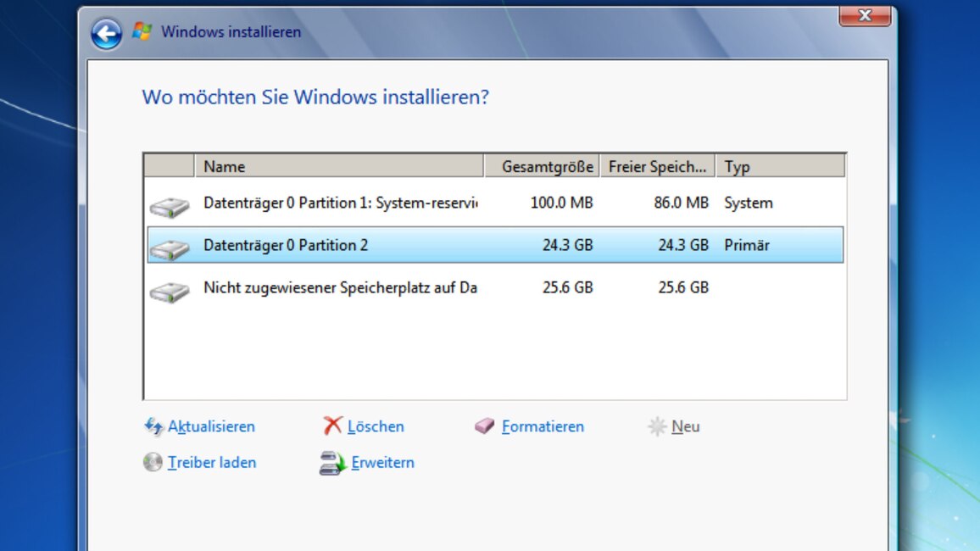Click the heading Wo möchten Sie Windows installieren?
The height and width of the screenshot is (551, 980).
tap(315, 97)
